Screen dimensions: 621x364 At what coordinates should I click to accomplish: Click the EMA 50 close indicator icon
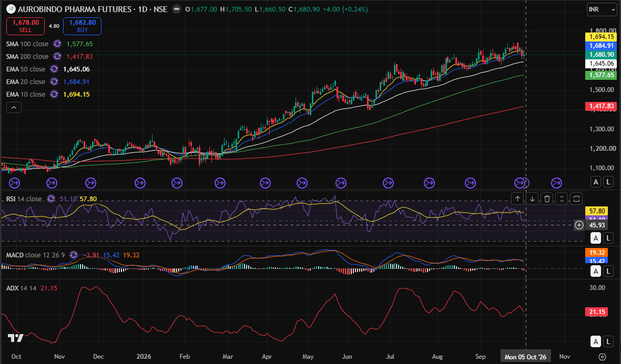coord(54,69)
